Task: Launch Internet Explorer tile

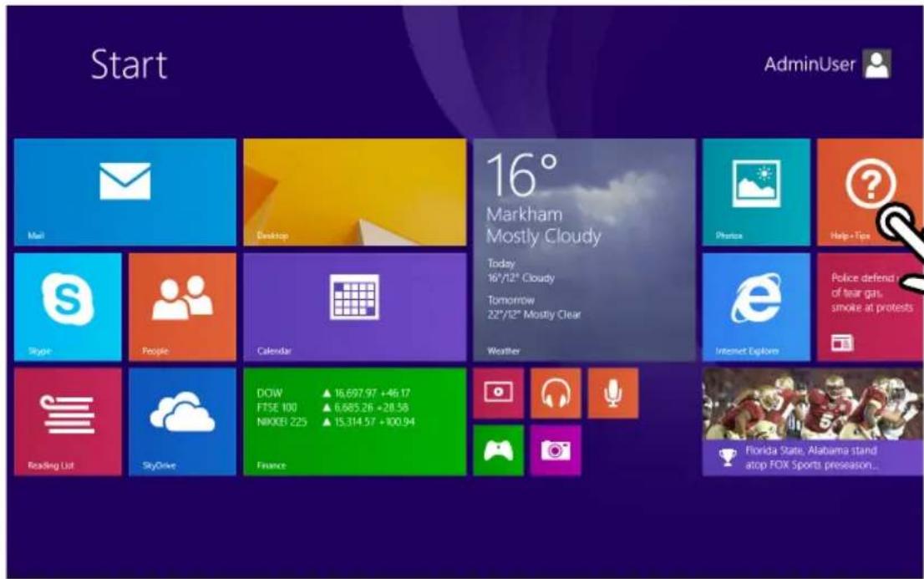Action: pos(756,307)
